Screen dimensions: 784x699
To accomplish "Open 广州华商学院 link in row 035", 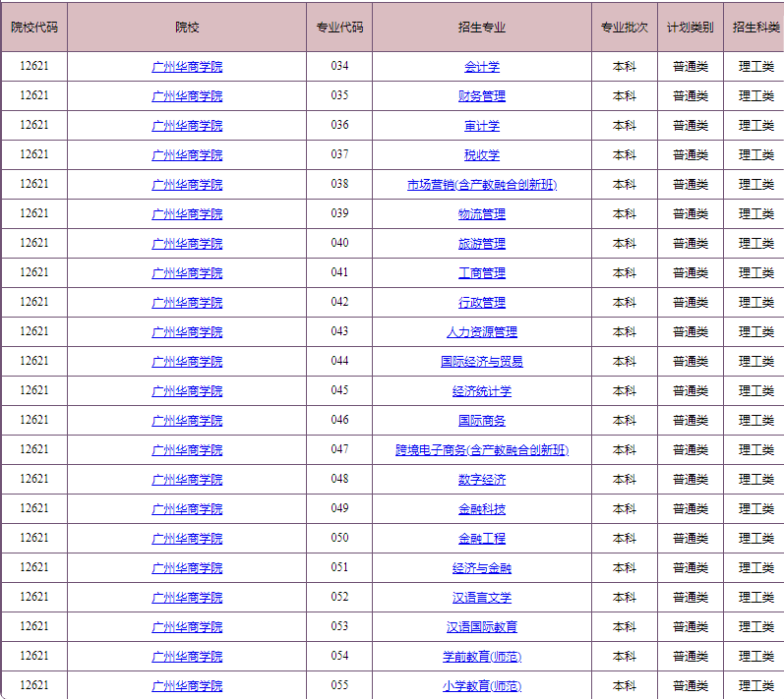I will (187, 96).
